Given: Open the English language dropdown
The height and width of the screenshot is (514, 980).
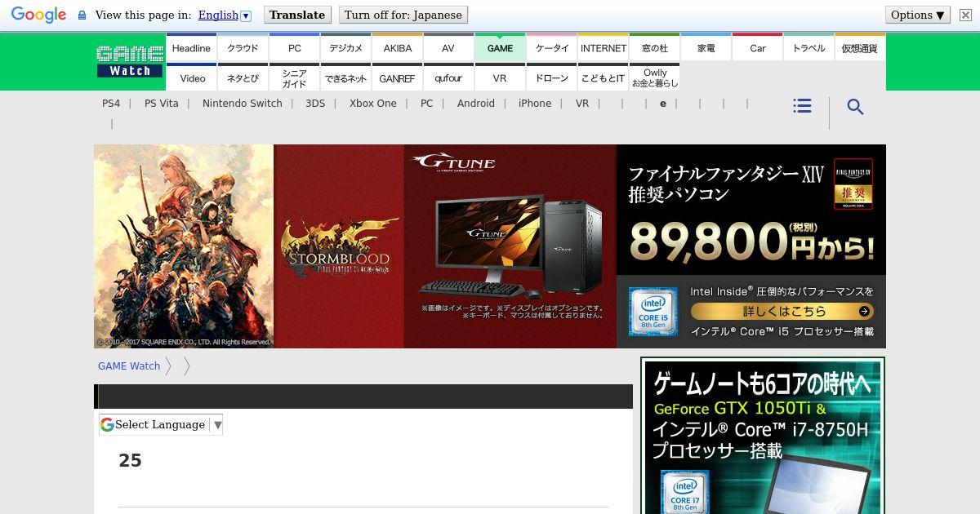Looking at the screenshot, I should [x=225, y=15].
